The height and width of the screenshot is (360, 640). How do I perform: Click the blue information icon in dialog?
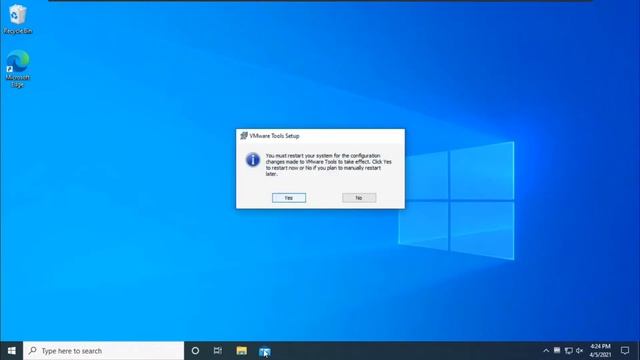pyautogui.click(x=253, y=160)
